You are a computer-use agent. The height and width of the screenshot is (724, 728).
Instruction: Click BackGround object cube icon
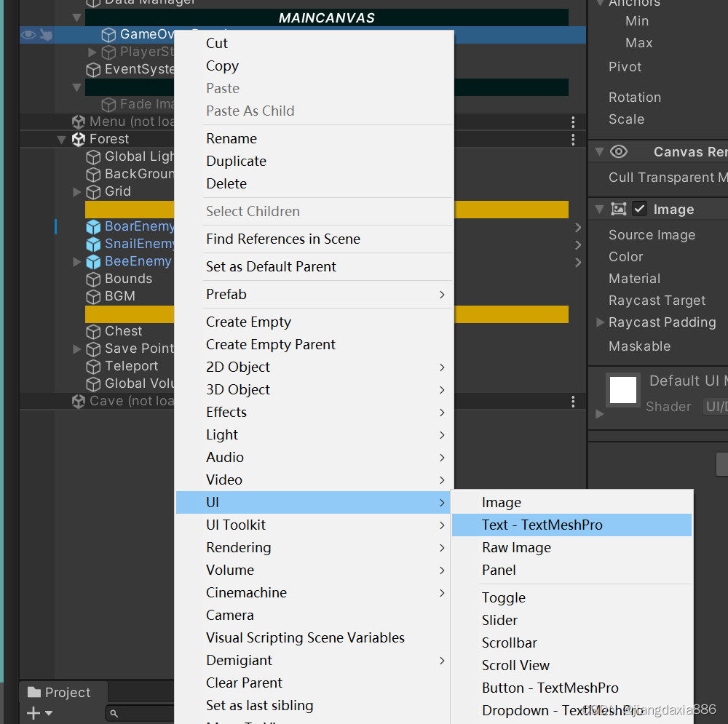(x=93, y=174)
